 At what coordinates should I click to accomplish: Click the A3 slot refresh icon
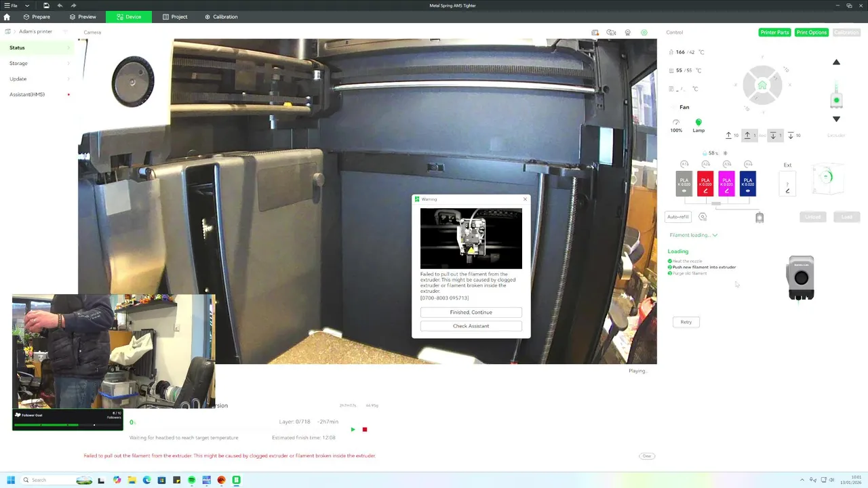point(726,164)
